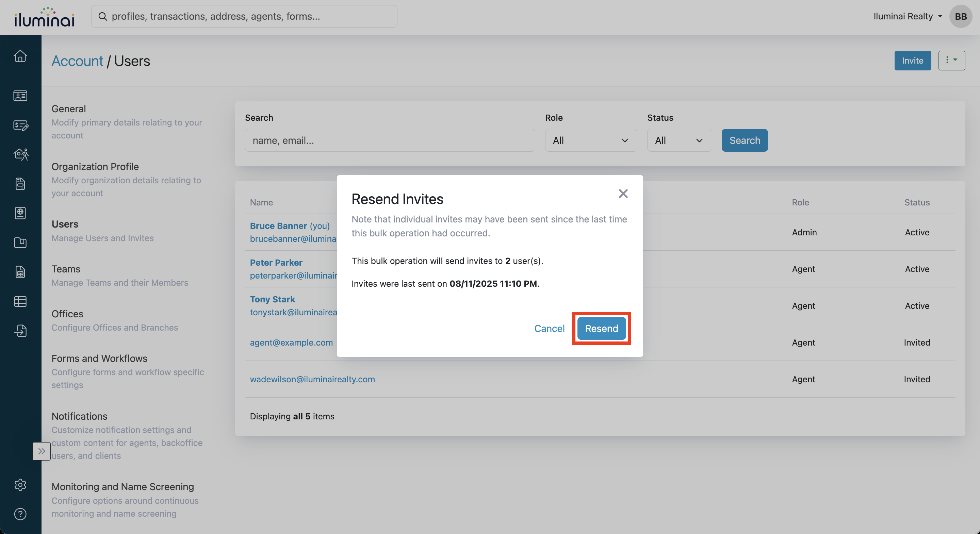The image size is (980, 534).
Task: Click the table grid sidebar icon
Action: [x=20, y=302]
